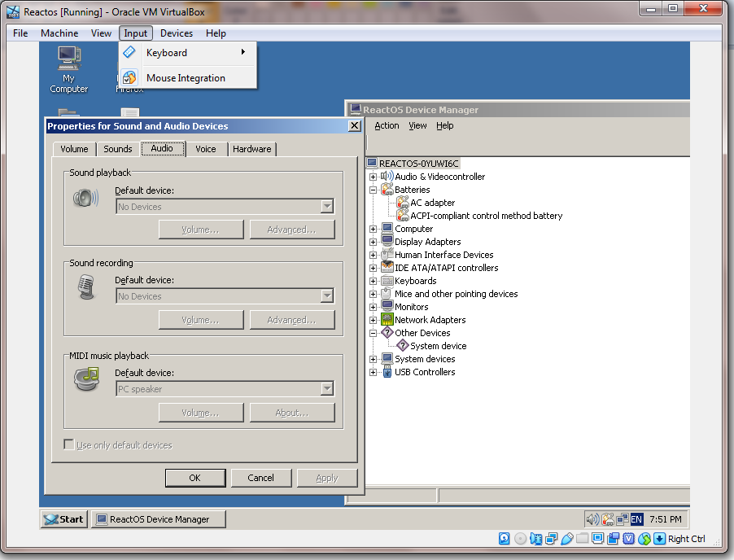Switch to the Sounds tab
Image resolution: width=734 pixels, height=560 pixels.
tap(117, 149)
